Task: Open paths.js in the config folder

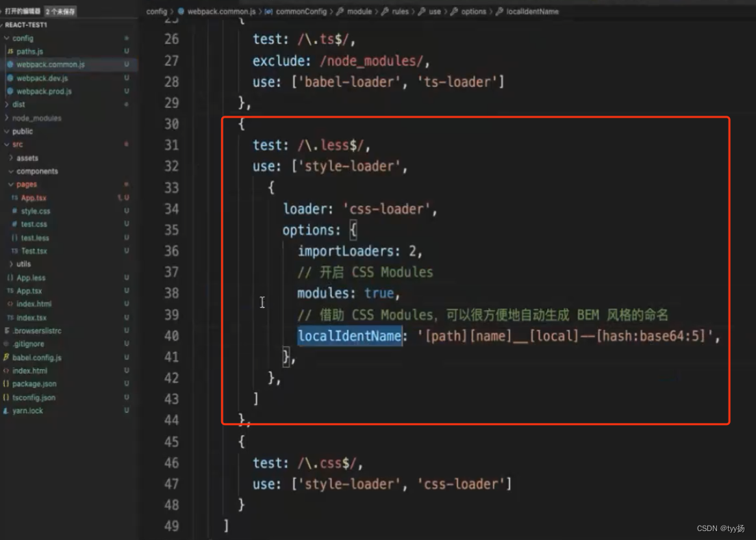Action: click(x=29, y=51)
